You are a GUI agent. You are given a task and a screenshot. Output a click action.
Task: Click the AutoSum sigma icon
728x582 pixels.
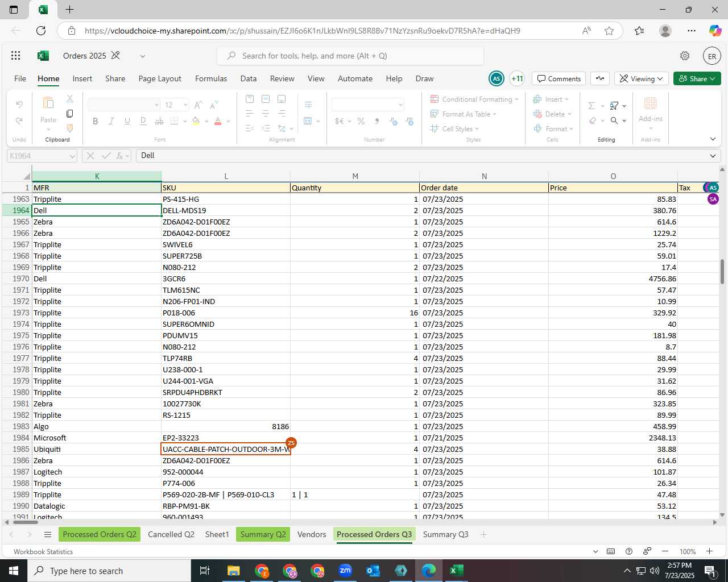[591, 106]
